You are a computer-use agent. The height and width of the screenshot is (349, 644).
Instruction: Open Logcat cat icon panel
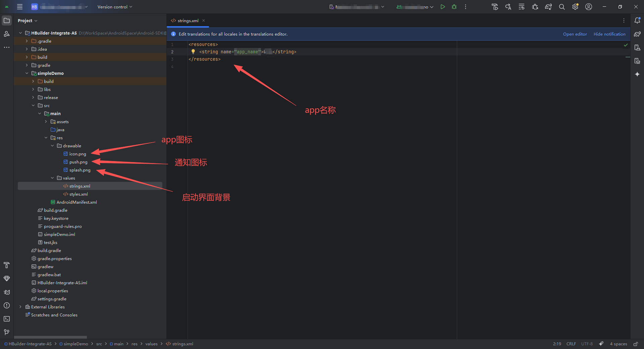[x=7, y=292]
